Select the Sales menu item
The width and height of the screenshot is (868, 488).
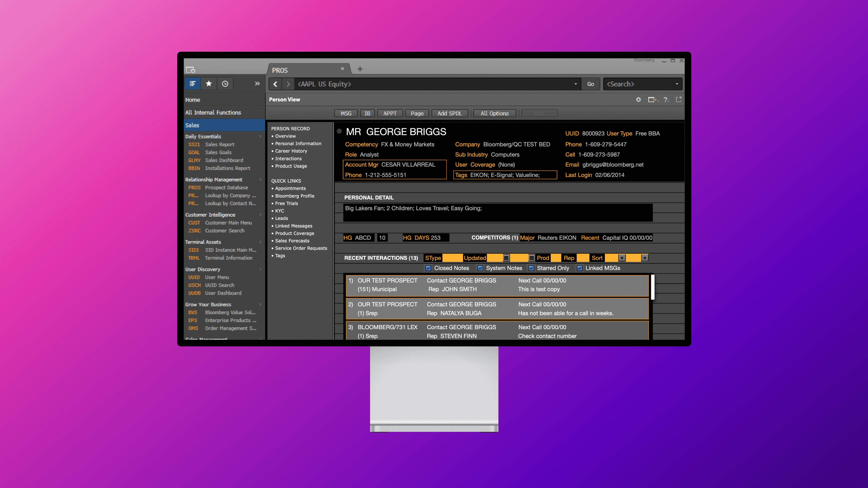(x=224, y=125)
